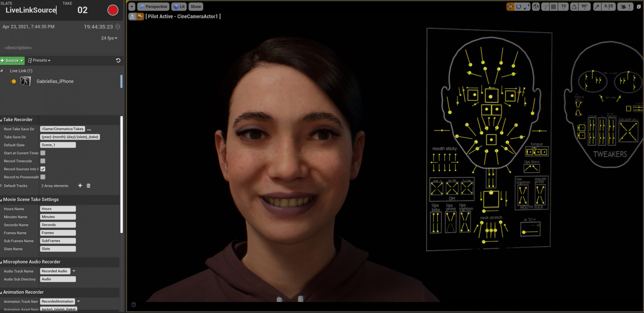The width and height of the screenshot is (644, 313).
Task: Toggle world/local transform space with the globe icon
Action: pos(536,6)
